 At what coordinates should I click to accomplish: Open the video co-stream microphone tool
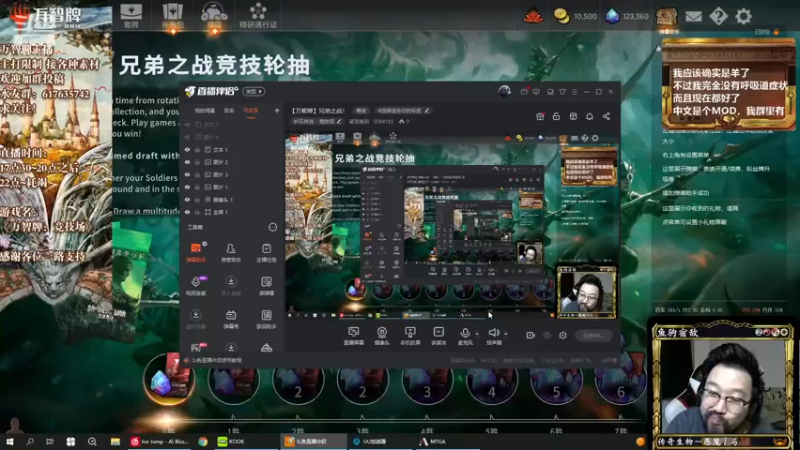pos(196,285)
